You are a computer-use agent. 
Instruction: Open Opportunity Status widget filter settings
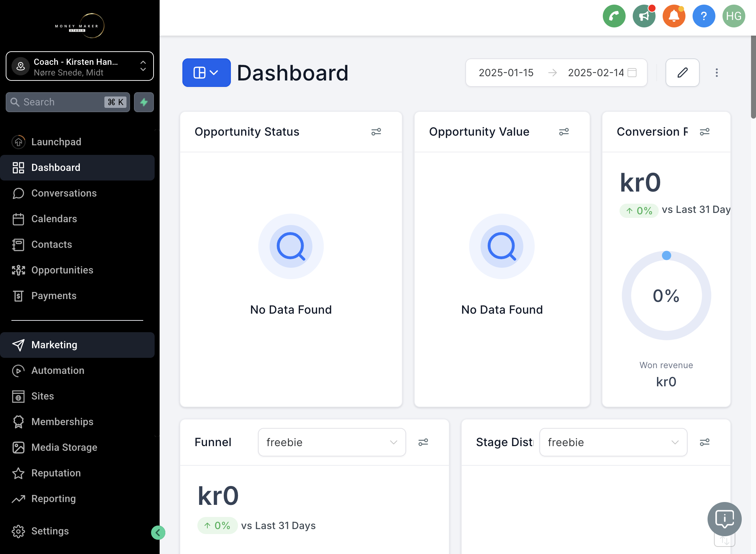376,132
